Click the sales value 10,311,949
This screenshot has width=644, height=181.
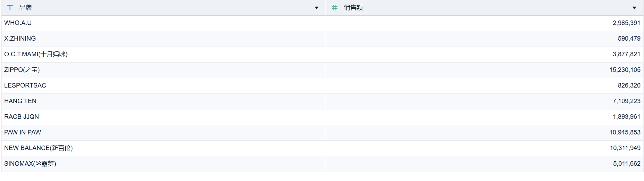click(x=625, y=148)
